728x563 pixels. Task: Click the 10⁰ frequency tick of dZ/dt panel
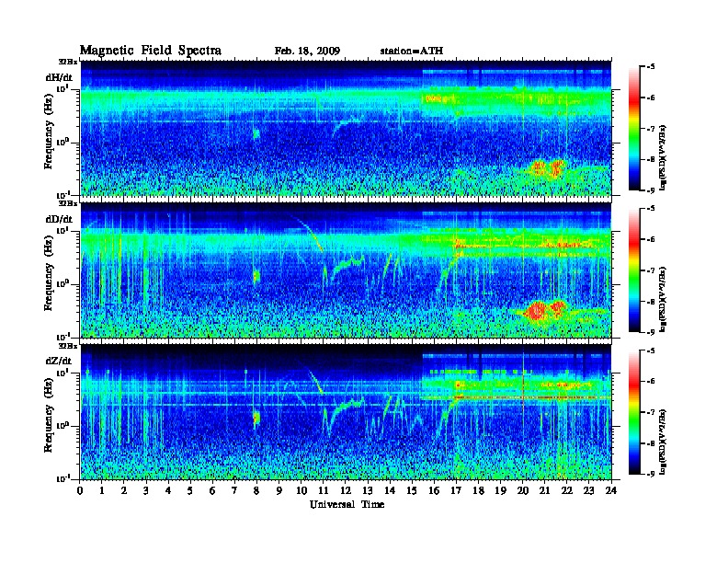[63, 426]
